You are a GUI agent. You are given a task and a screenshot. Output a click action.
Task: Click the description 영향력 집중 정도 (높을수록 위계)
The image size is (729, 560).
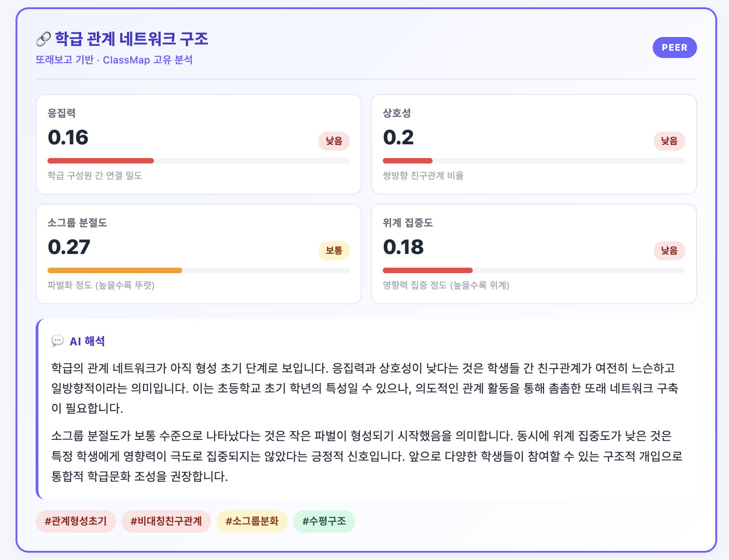pyautogui.click(x=446, y=285)
